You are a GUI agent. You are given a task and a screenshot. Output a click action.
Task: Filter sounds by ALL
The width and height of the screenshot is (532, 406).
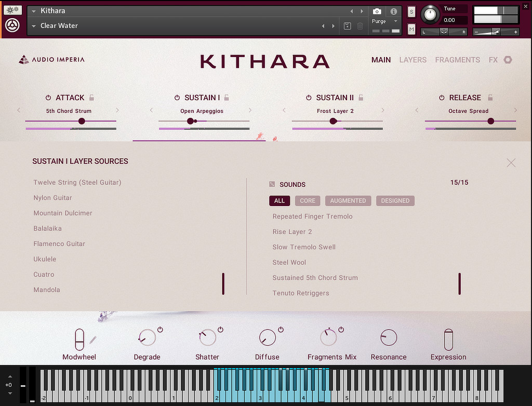(280, 201)
